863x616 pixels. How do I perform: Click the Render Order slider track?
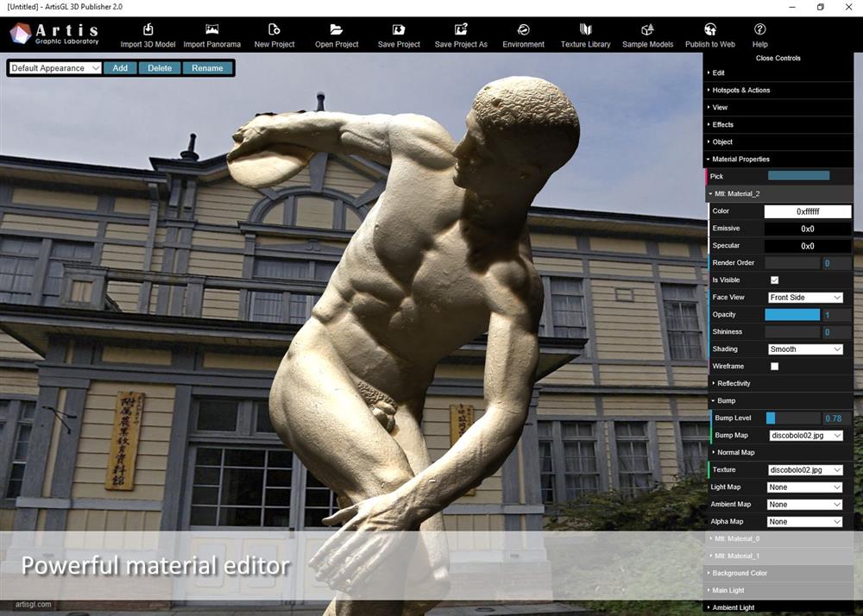coord(792,263)
